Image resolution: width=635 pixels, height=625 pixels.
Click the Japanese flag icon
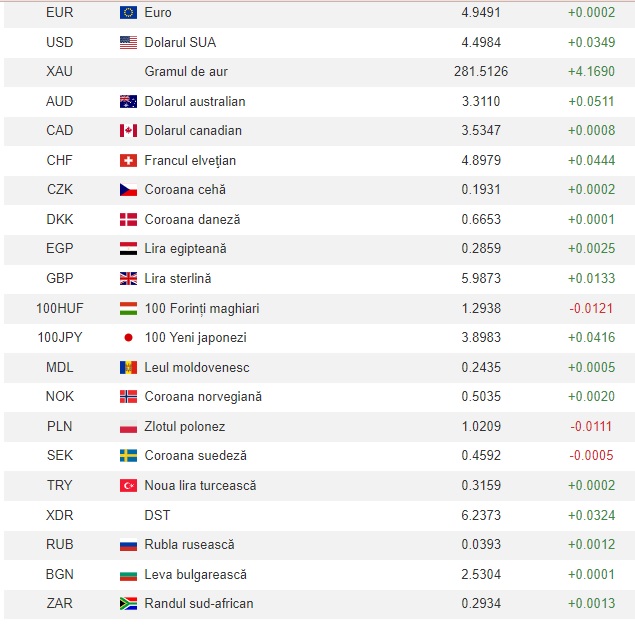pos(128,338)
